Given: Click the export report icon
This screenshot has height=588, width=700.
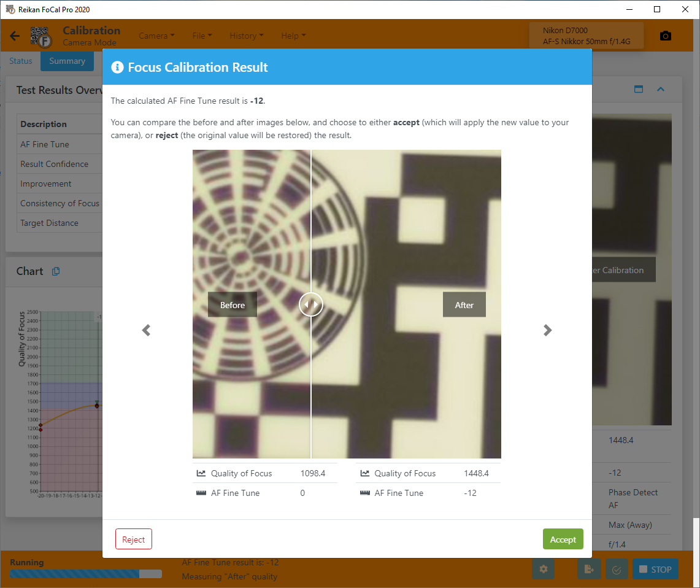Looking at the screenshot, I should (589, 569).
